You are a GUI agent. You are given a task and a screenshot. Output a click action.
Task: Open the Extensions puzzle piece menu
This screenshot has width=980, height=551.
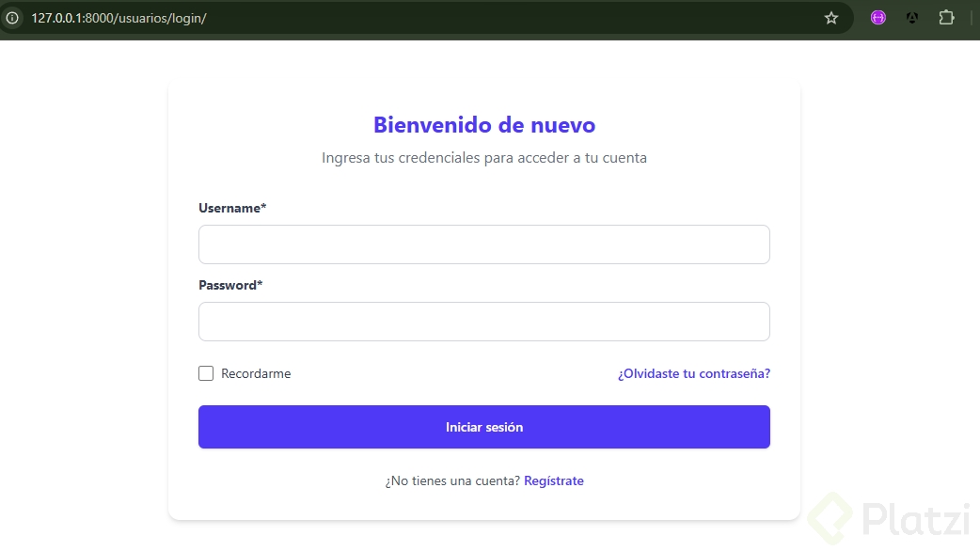coord(947,18)
